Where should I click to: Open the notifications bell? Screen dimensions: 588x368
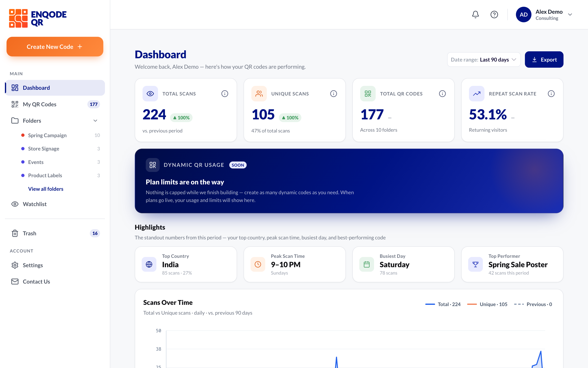click(x=475, y=15)
